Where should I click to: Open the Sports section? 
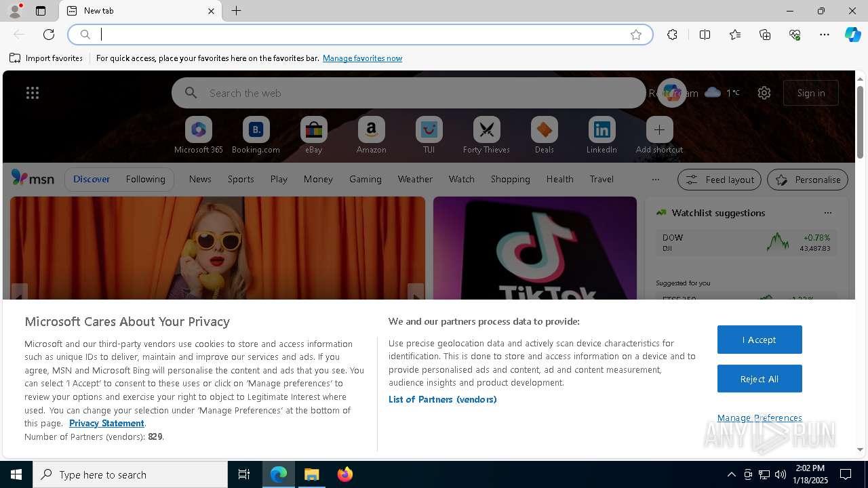[x=241, y=179]
